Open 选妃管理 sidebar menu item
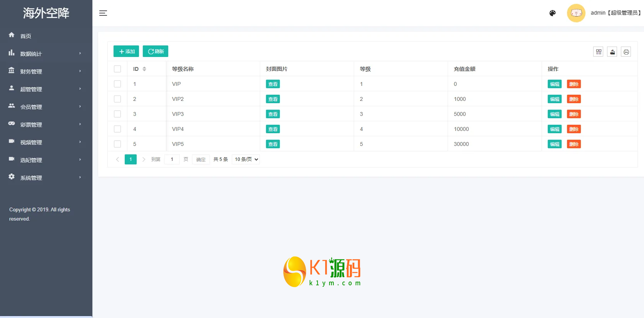Image resolution: width=644 pixels, height=318 pixels. [x=46, y=160]
